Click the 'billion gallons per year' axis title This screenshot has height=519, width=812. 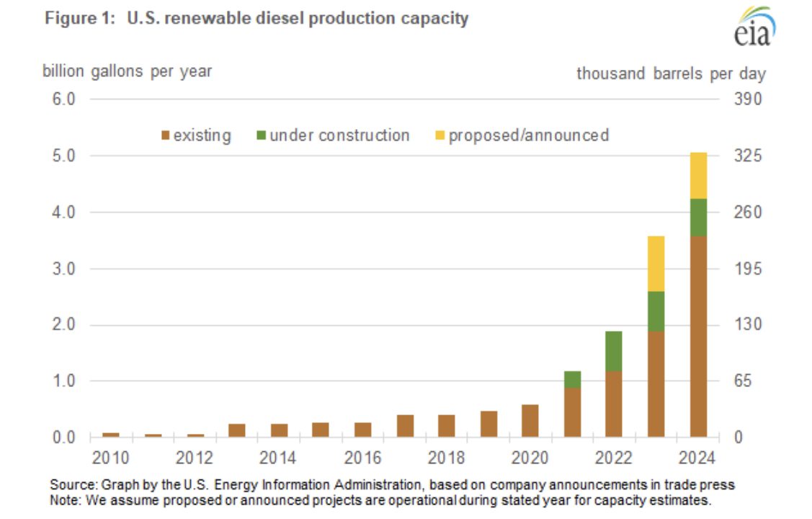pyautogui.click(x=128, y=72)
